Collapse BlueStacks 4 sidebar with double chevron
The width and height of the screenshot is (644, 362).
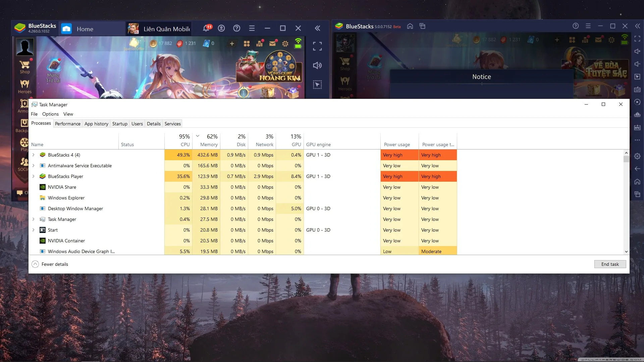coord(317,28)
